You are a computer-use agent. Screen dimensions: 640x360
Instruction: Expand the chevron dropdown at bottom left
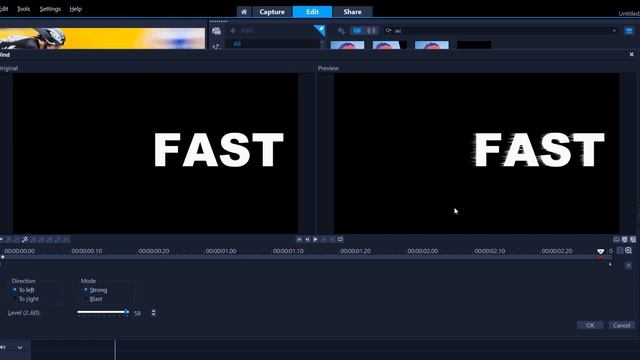(x=20, y=347)
